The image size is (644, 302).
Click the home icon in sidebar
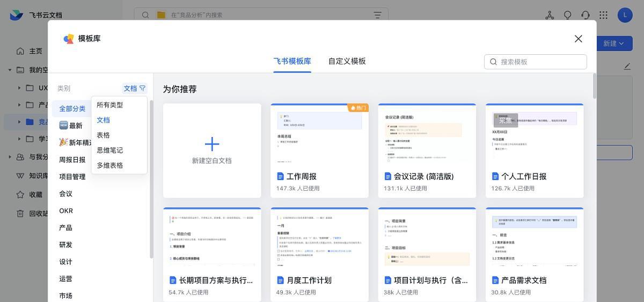tap(20, 51)
